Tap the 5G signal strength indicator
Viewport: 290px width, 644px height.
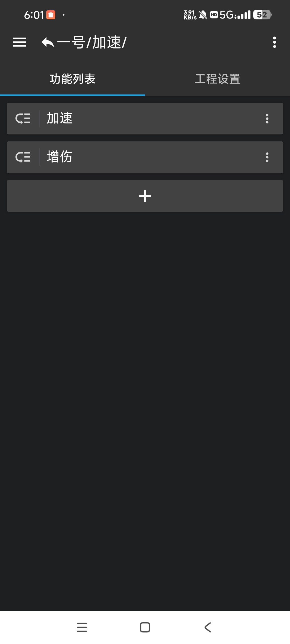click(x=235, y=15)
